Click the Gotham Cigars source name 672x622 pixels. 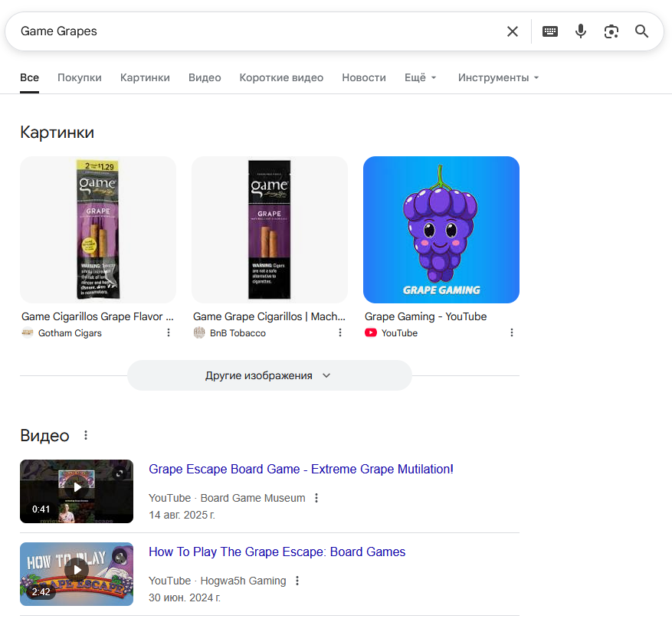[70, 333]
